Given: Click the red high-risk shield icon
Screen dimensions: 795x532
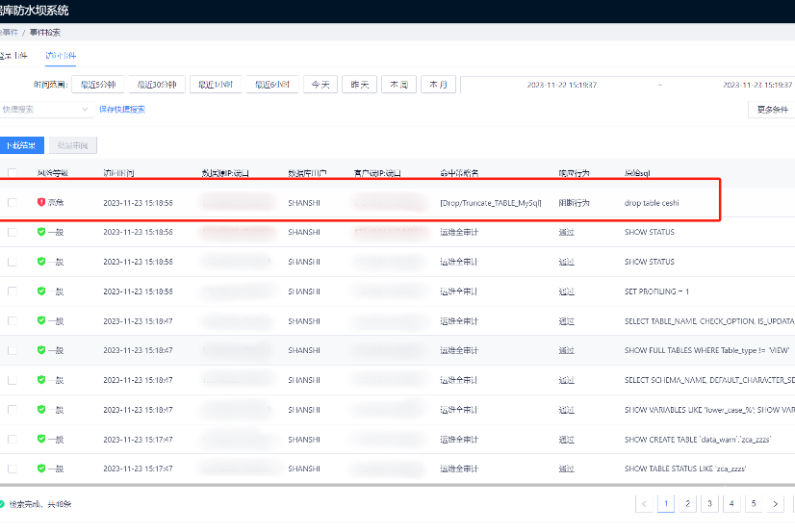Looking at the screenshot, I should click(x=41, y=202).
